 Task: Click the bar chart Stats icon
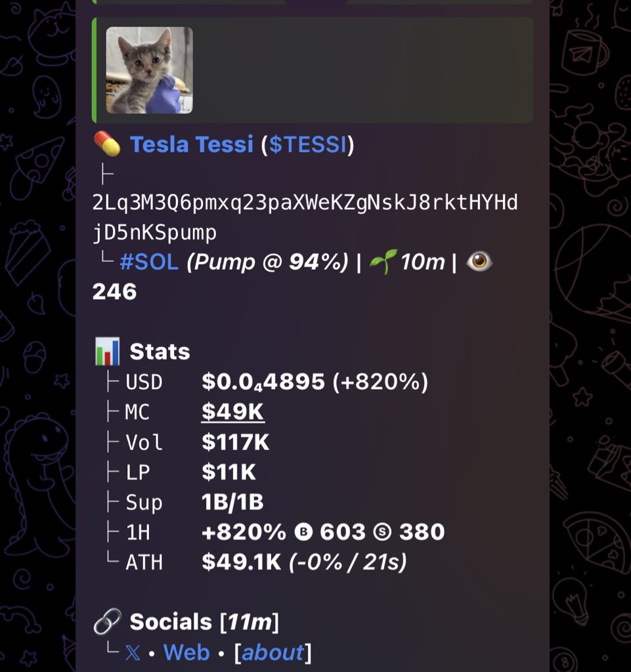click(107, 352)
